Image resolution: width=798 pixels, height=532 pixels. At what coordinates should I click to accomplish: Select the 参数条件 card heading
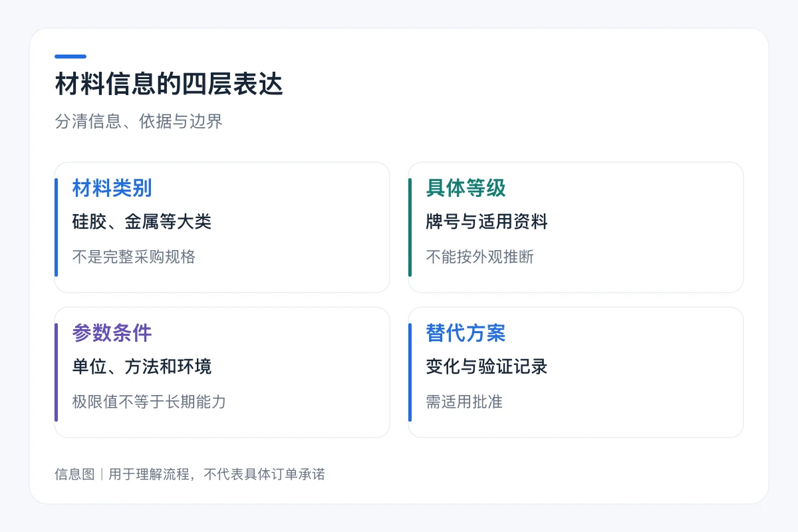(x=112, y=333)
